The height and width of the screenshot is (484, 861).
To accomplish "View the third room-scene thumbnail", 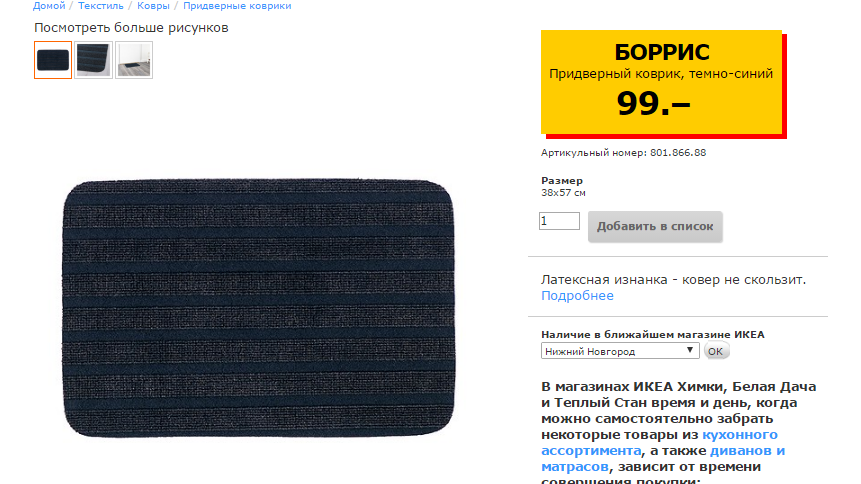I will point(134,60).
